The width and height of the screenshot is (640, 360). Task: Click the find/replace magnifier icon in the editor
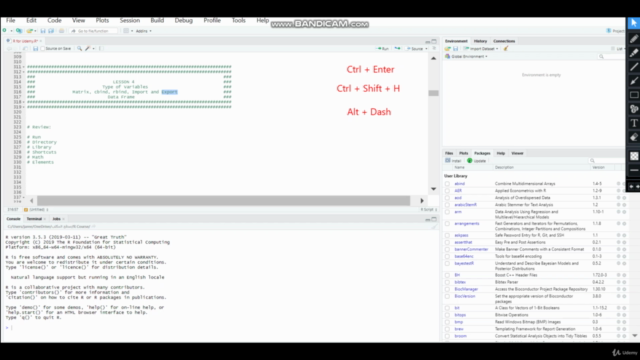pos(80,49)
